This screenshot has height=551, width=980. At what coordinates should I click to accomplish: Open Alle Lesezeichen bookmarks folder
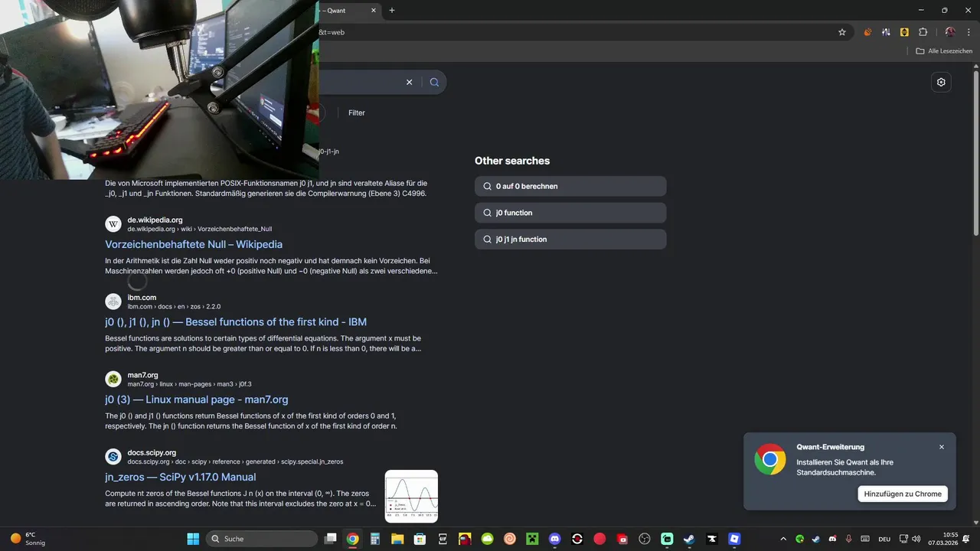pyautogui.click(x=944, y=51)
